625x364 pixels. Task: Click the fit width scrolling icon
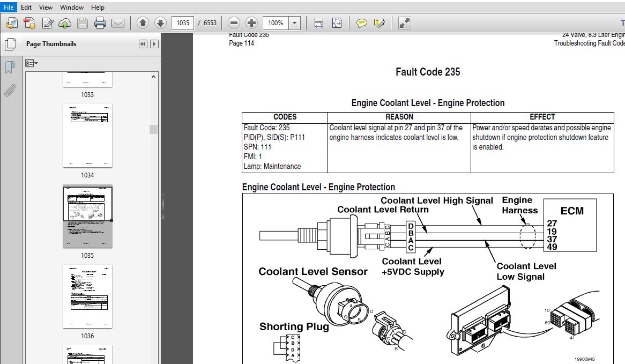pyautogui.click(x=319, y=23)
